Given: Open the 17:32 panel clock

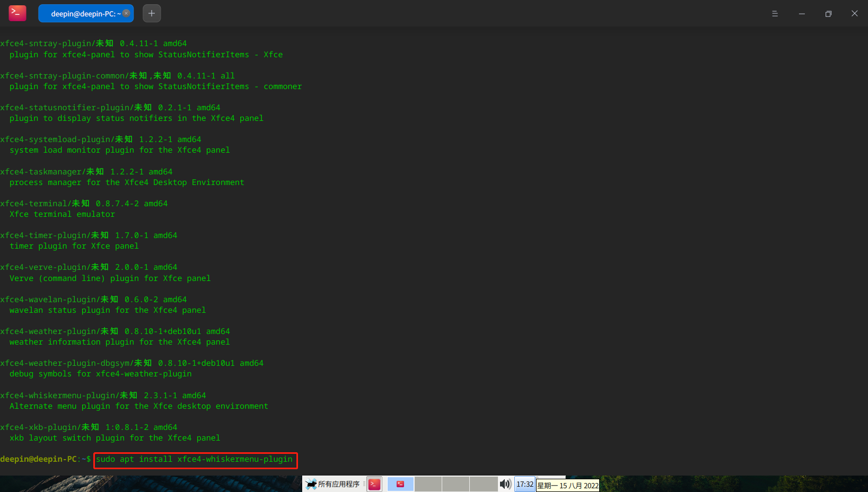Looking at the screenshot, I should point(525,484).
